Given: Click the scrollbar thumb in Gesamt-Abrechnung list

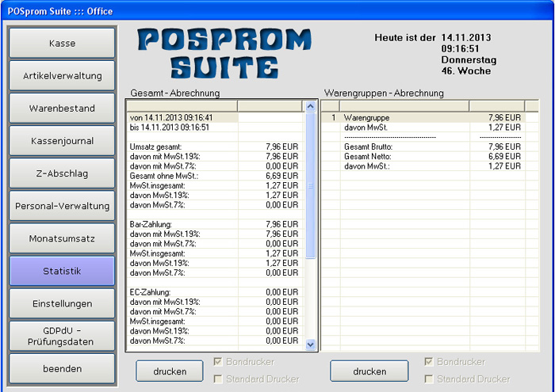Looking at the screenshot, I should 311,185.
